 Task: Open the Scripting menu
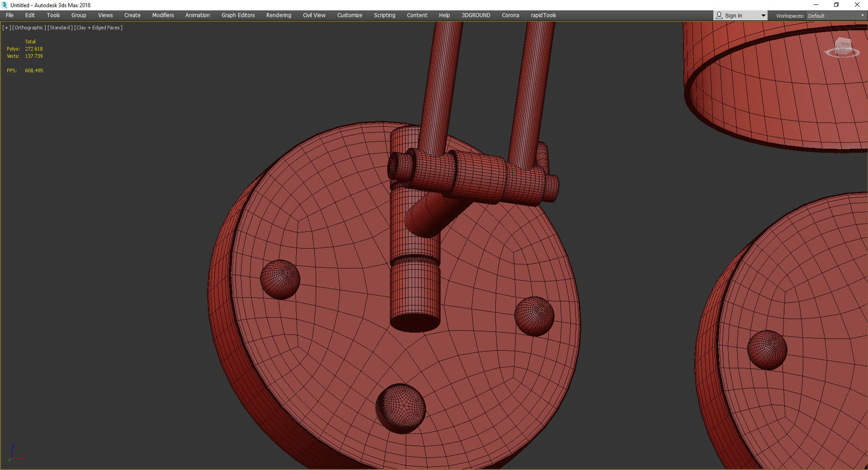point(384,15)
